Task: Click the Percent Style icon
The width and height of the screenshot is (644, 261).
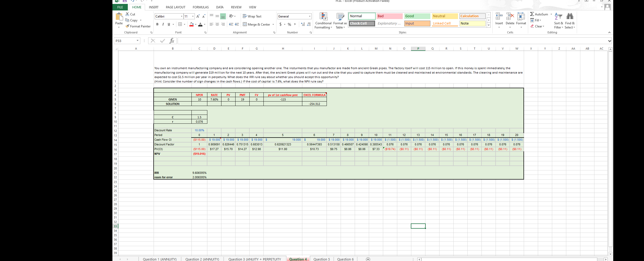Action: click(289, 24)
